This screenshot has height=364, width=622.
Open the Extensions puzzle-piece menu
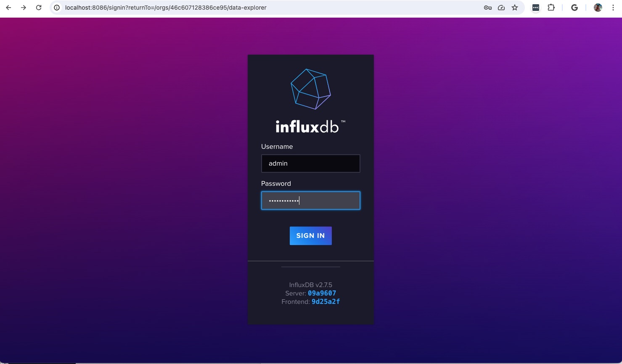coord(551,8)
